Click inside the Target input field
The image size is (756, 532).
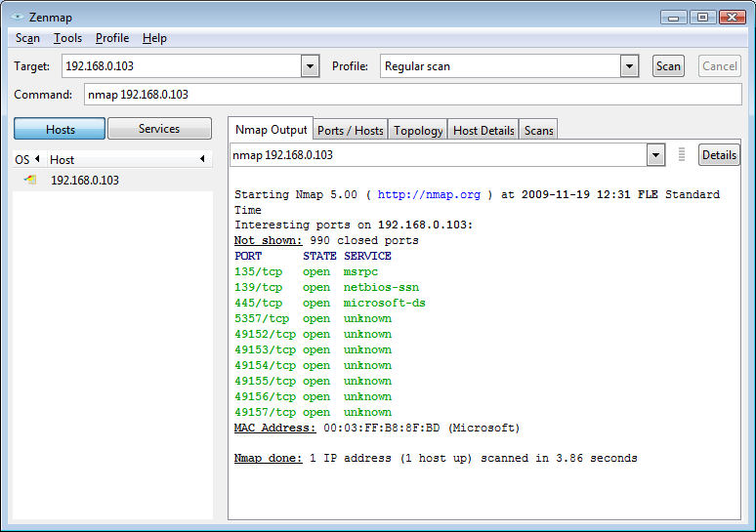point(183,66)
